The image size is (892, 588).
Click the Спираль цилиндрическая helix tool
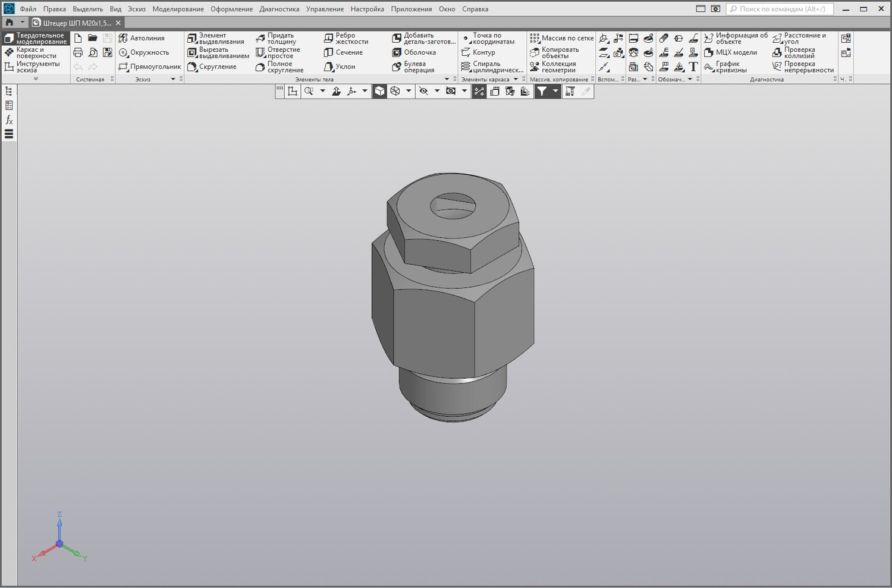coord(492,67)
